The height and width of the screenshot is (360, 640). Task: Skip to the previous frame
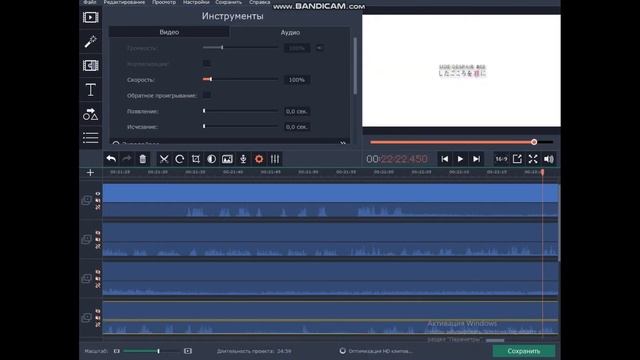point(444,159)
